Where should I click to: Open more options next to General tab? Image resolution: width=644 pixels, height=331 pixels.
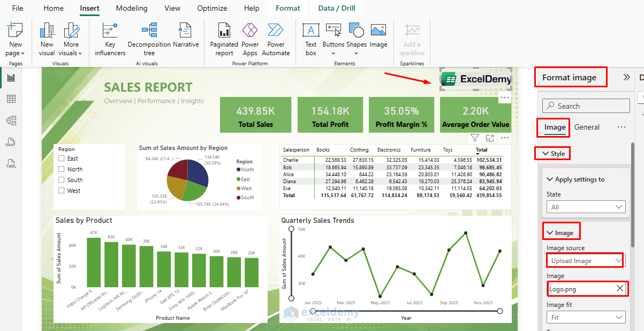(x=622, y=127)
